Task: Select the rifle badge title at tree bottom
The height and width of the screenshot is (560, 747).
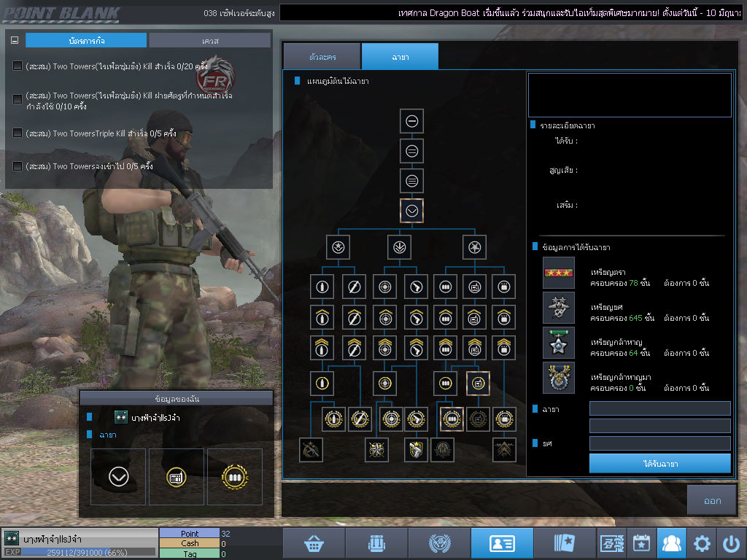Action: (x=311, y=449)
